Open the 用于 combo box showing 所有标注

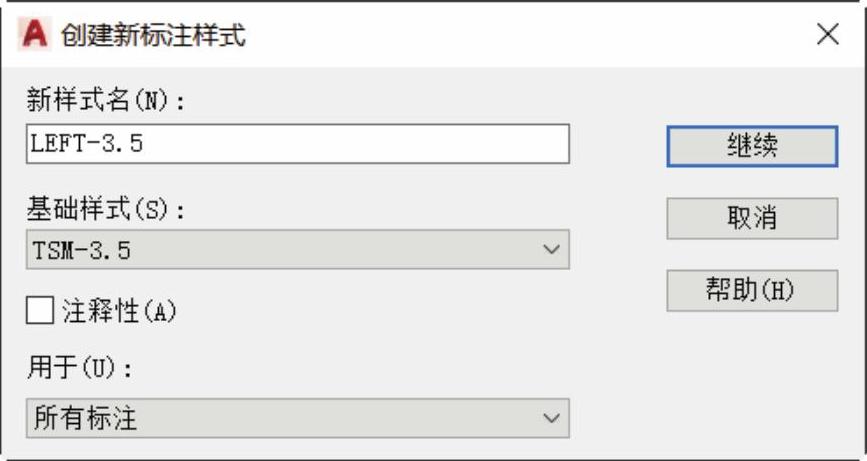(297, 418)
